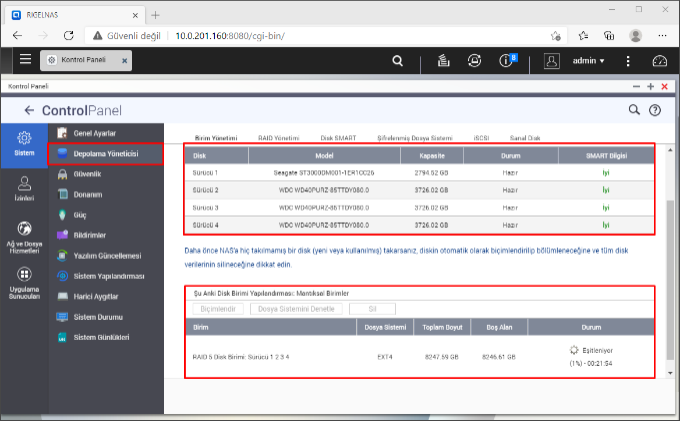This screenshot has height=421, width=680.
Task: Switch to Sanal Disk tab
Action: pos(525,138)
